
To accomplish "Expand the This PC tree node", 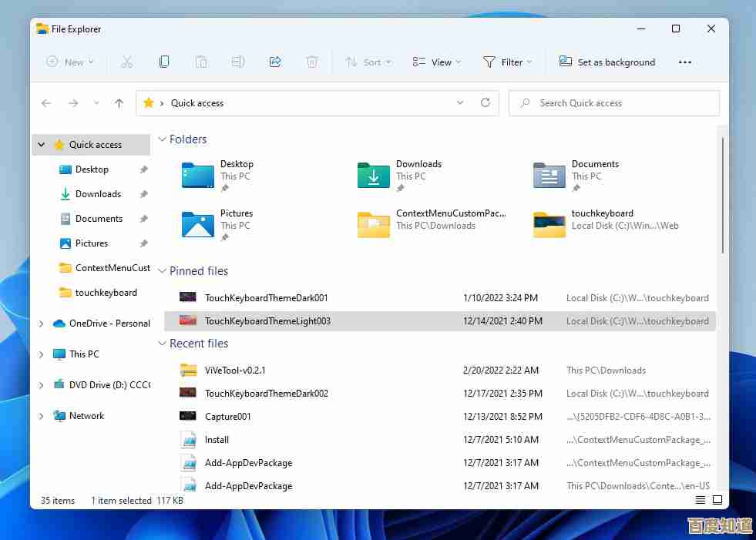I will click(42, 354).
